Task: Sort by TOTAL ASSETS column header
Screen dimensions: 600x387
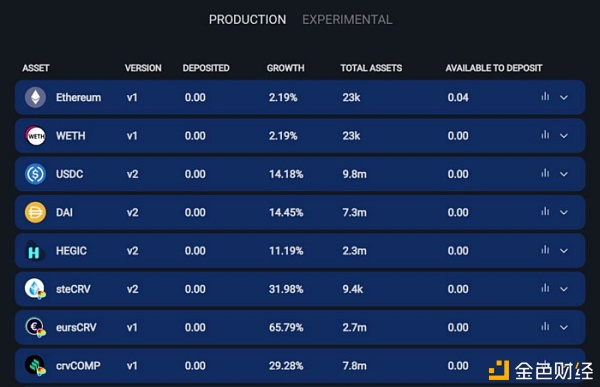Action: click(371, 68)
